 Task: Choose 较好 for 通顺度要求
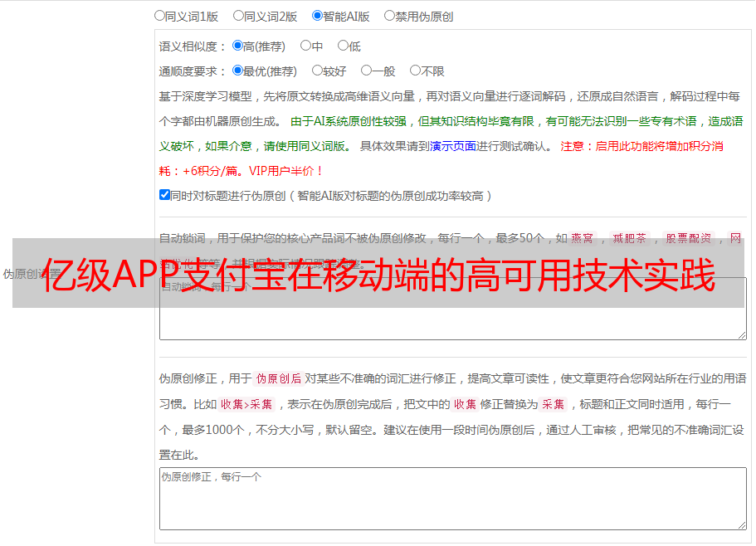317,71
